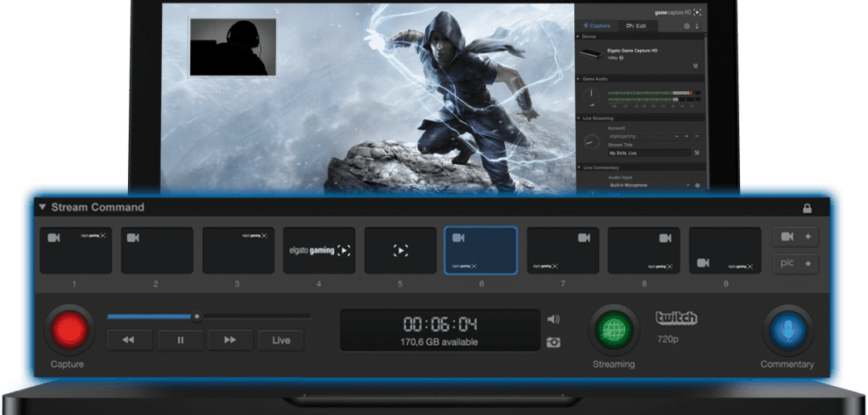Image resolution: width=868 pixels, height=415 pixels.
Task: Open the Stream Title settings tools icon
Action: point(696,153)
